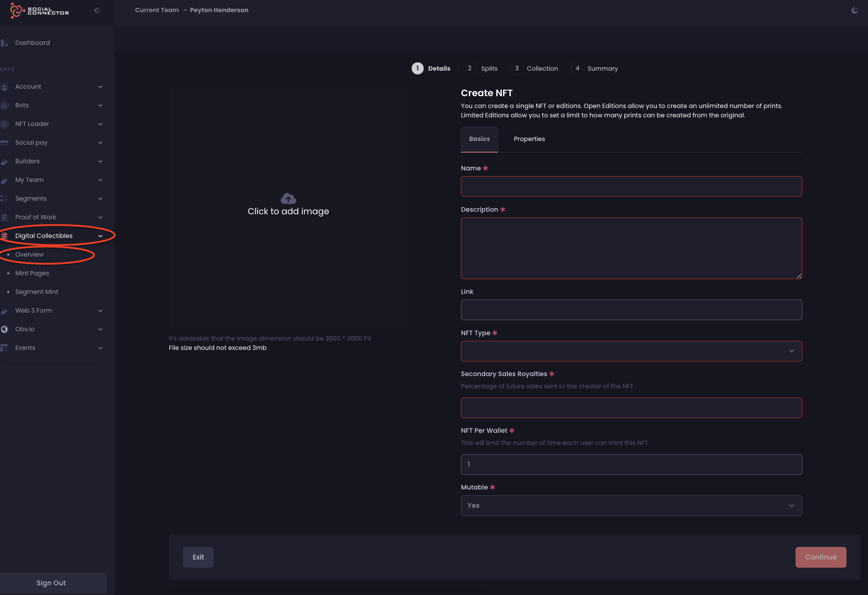Expand the Proof of Work chevron
The image size is (868, 595).
pyautogui.click(x=100, y=217)
